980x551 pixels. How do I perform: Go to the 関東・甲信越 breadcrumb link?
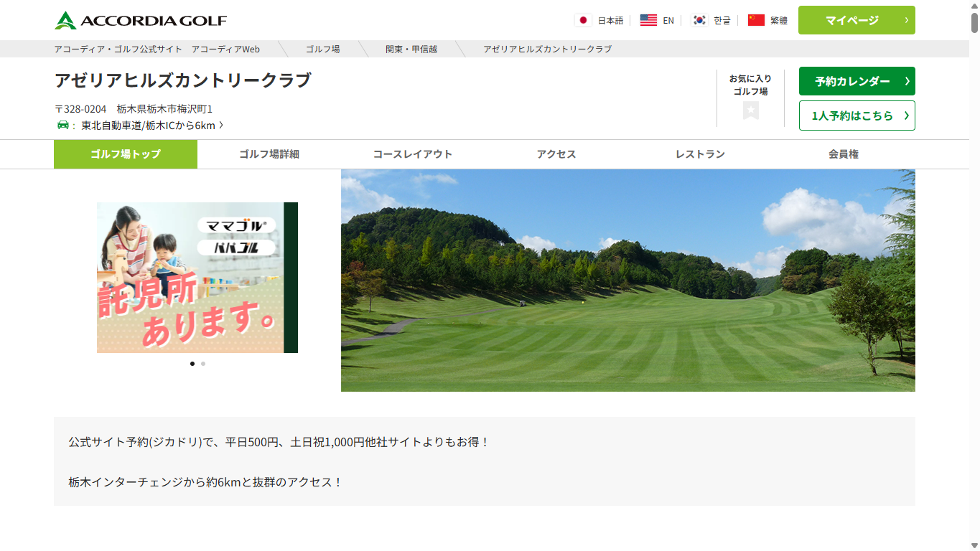point(411,49)
